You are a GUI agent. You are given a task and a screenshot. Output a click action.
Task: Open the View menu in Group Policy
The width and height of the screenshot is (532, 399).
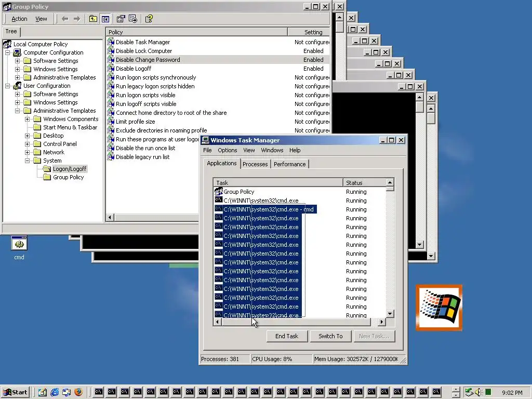point(41,19)
